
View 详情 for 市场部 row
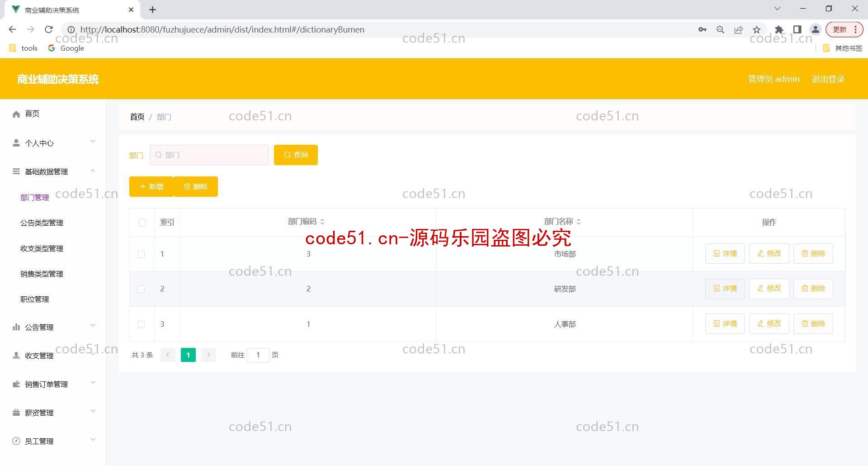click(x=725, y=253)
